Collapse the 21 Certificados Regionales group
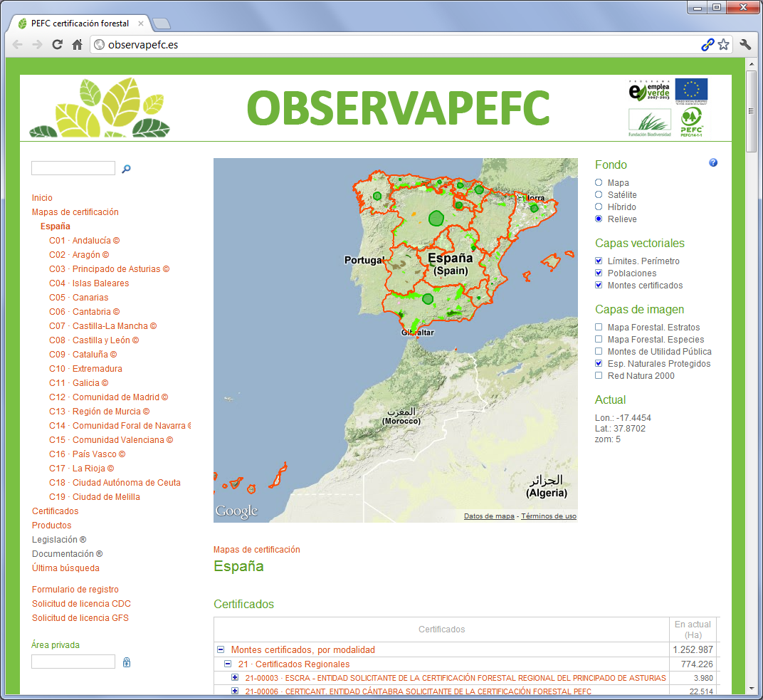763x700 pixels. pos(228,664)
